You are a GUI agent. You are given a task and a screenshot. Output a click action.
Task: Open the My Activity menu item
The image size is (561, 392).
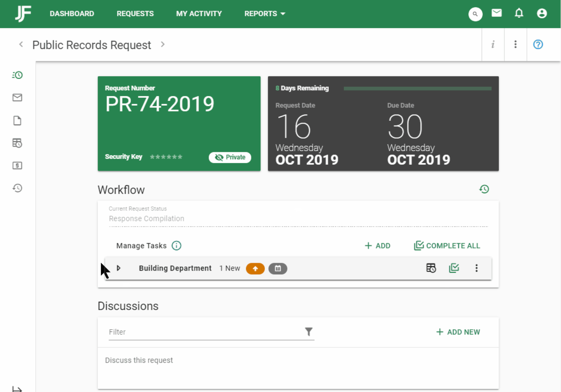point(199,14)
